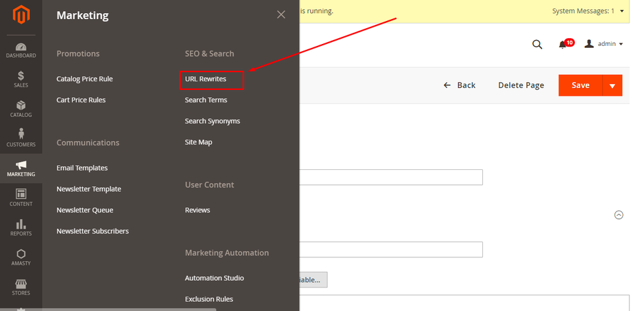Open the Content sidebar icon
The height and width of the screenshot is (311, 644).
(x=21, y=197)
